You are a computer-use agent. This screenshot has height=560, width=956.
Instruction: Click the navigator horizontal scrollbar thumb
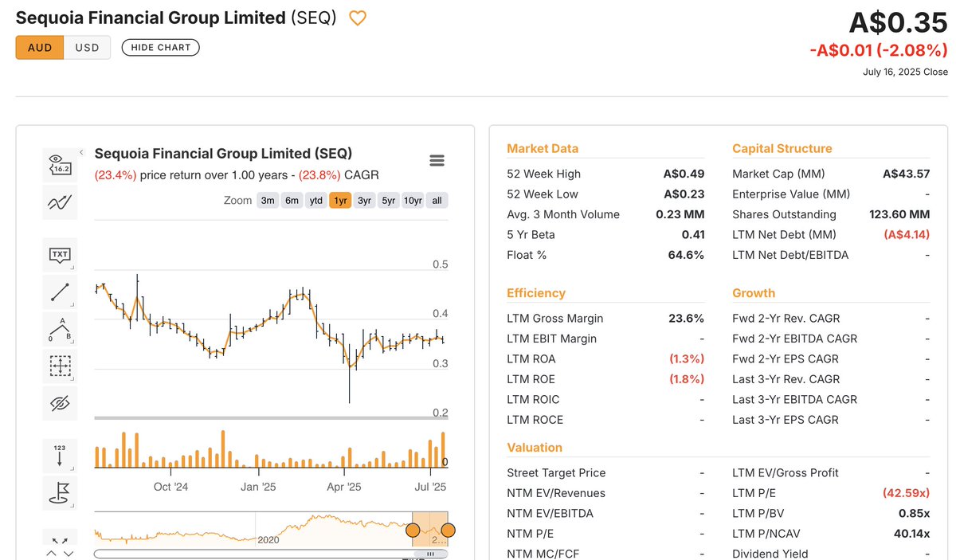430,553
